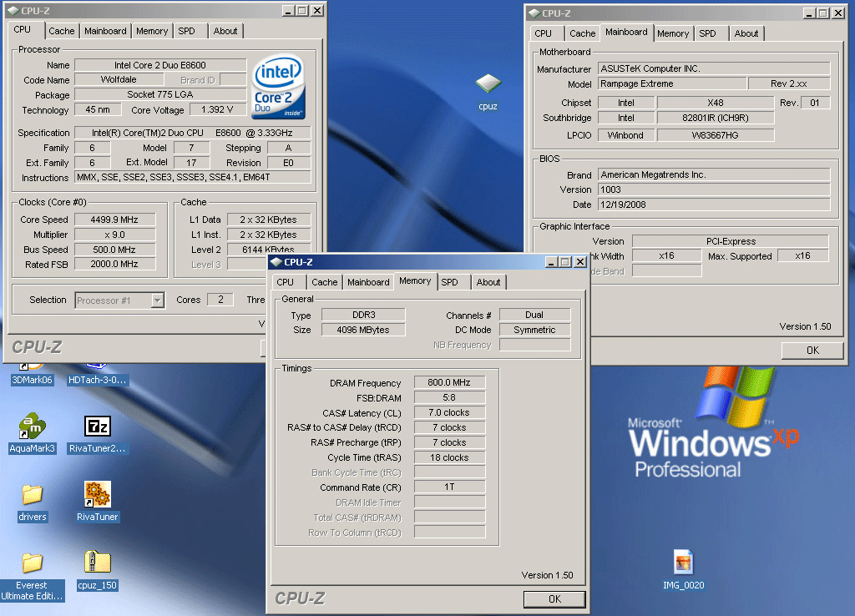855x616 pixels.
Task: Select the CPU tab in Memory window
Action: tap(286, 282)
